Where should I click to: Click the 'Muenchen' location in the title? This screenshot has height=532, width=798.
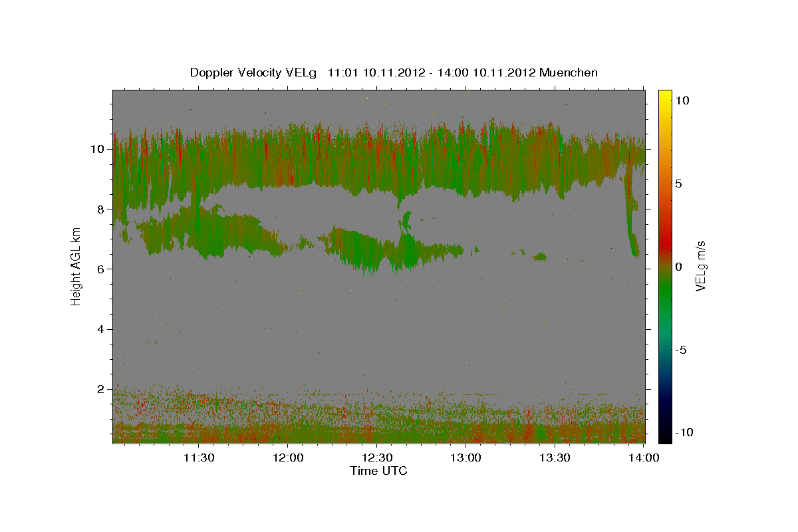coord(569,72)
